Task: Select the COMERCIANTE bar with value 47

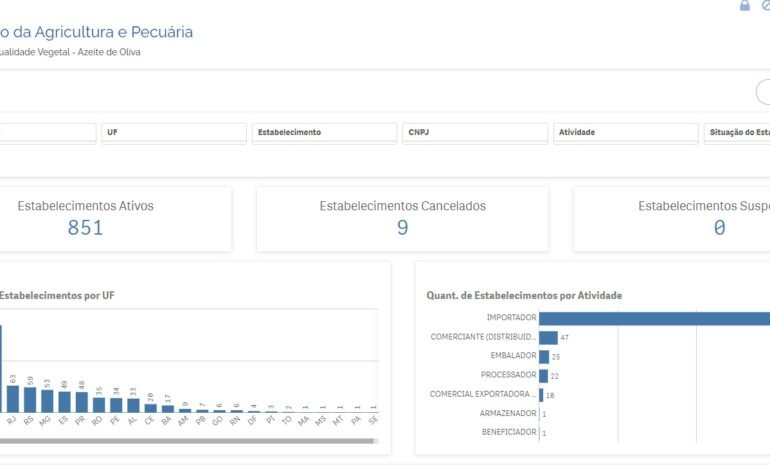Action: [548, 337]
